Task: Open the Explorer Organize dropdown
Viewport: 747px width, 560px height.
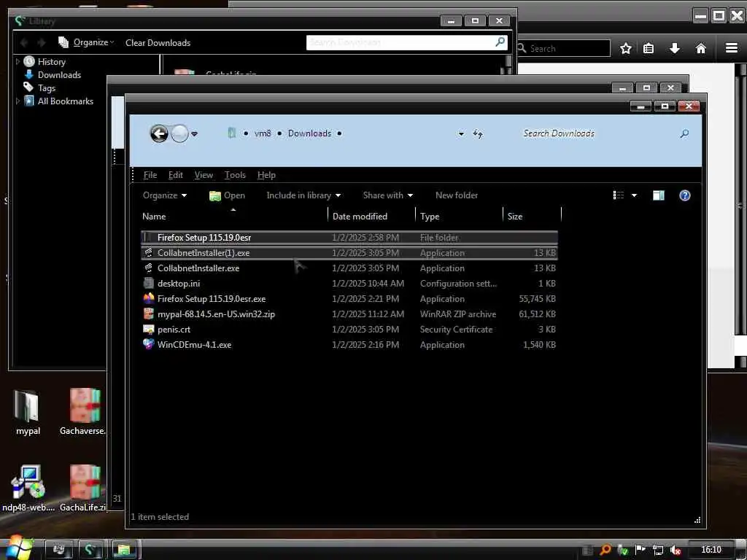Action: (165, 195)
